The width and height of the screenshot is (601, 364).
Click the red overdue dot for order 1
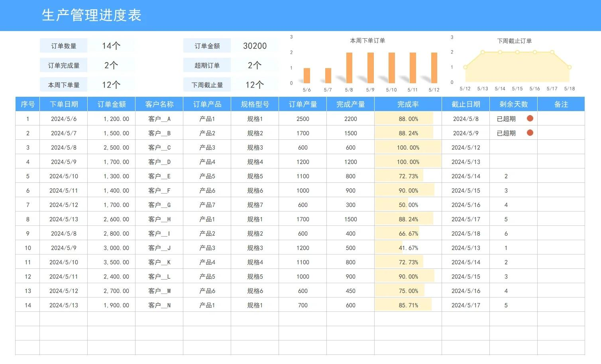pos(530,118)
